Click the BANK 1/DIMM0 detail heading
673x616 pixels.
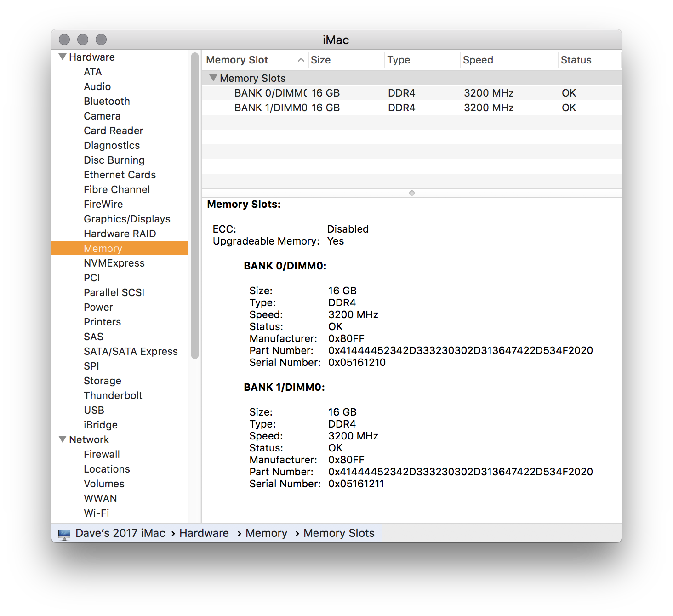point(284,388)
